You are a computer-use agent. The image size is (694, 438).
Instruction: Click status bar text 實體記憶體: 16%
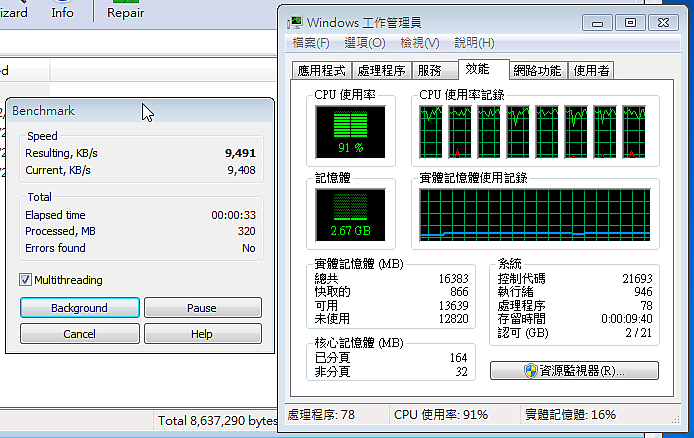[x=570, y=415]
